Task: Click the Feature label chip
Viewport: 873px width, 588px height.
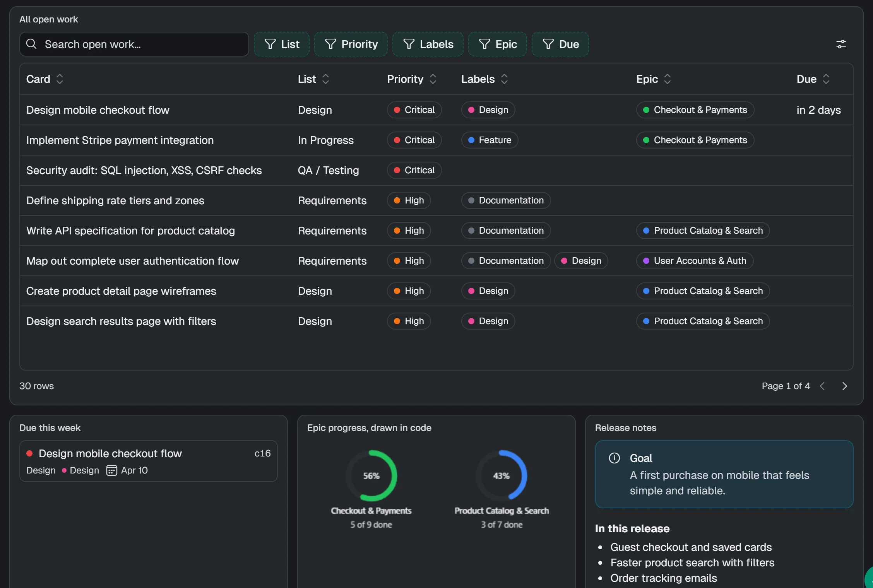Action: (x=490, y=140)
